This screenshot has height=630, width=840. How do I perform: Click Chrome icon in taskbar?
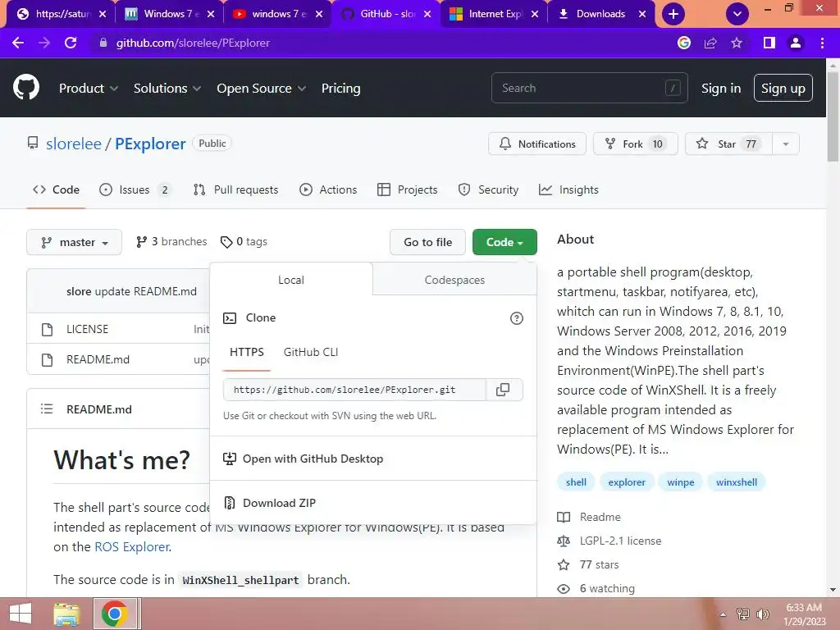[114, 614]
